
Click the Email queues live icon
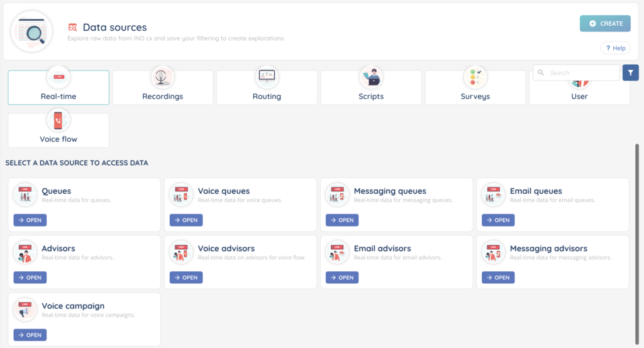tap(494, 195)
